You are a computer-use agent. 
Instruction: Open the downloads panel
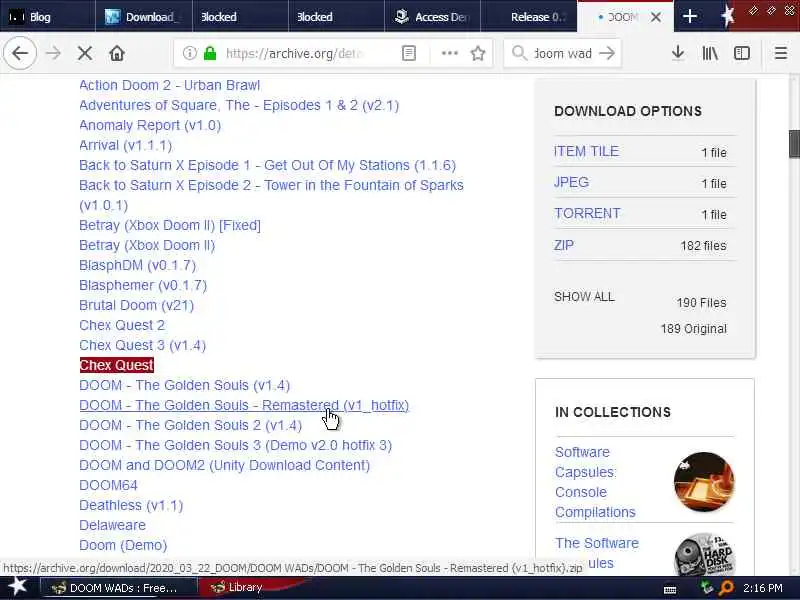[x=678, y=53]
